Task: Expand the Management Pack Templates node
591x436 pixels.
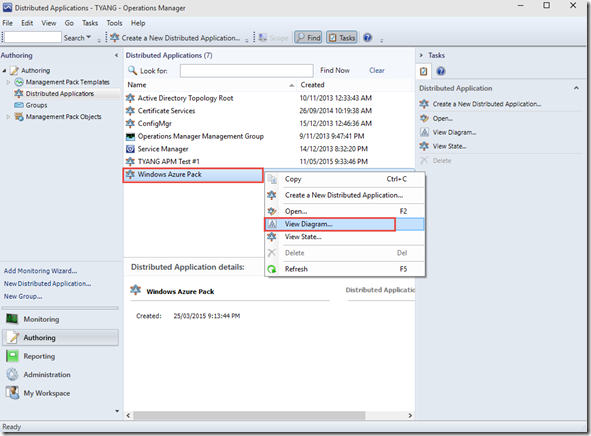Action: [x=8, y=82]
